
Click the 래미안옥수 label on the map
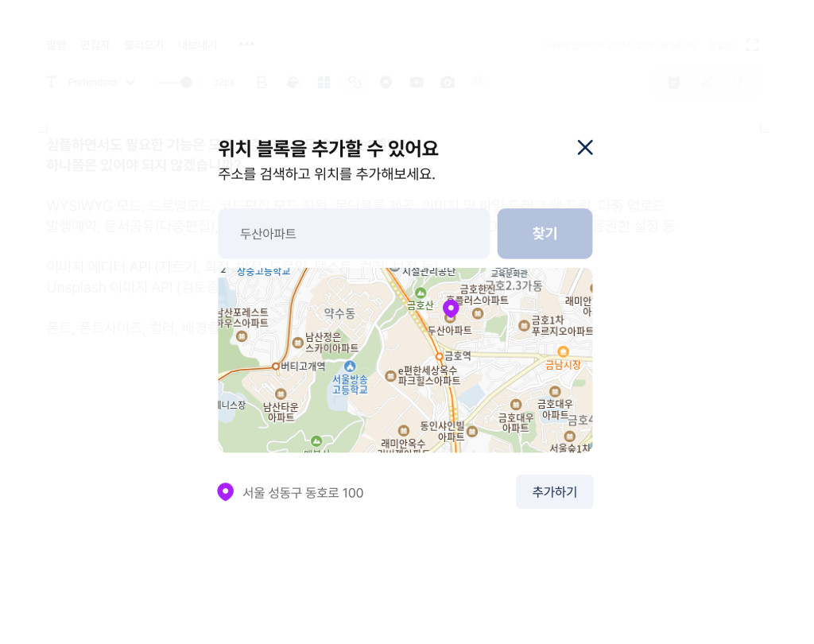(x=403, y=444)
